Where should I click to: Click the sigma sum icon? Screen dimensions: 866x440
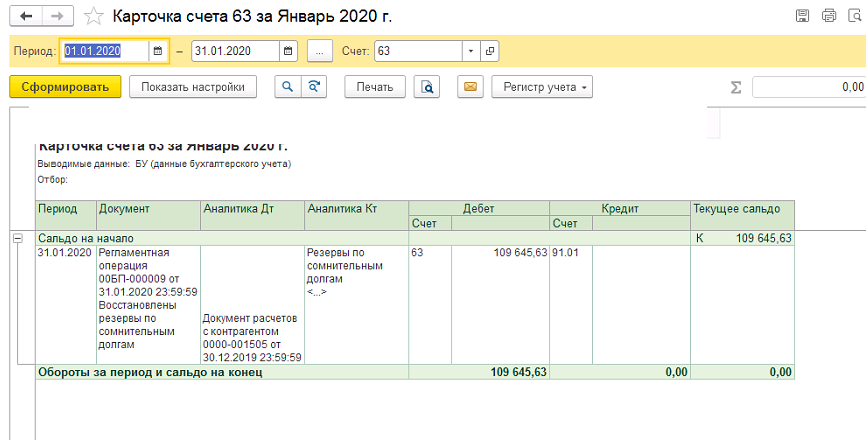pyautogui.click(x=736, y=87)
